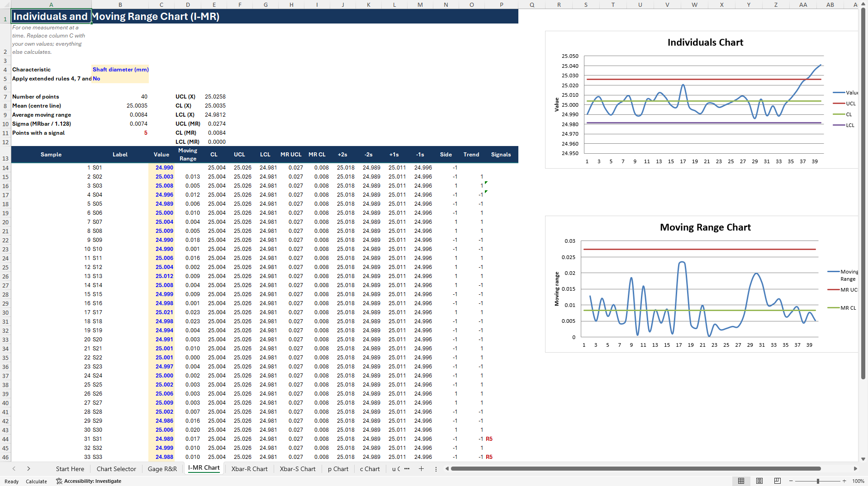The width and height of the screenshot is (868, 486).
Task: Select the UCL (X) value 25.0258
Action: coord(214,97)
